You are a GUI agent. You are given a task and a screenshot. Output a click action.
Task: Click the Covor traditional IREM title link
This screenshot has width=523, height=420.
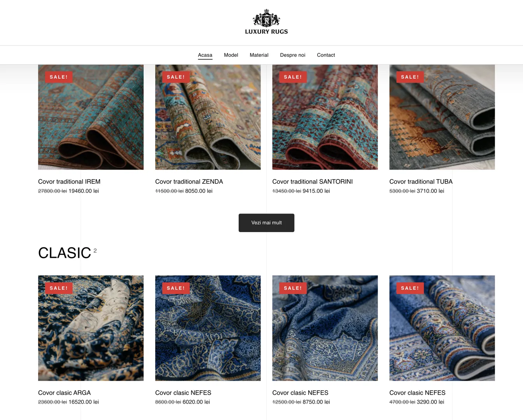click(x=69, y=182)
